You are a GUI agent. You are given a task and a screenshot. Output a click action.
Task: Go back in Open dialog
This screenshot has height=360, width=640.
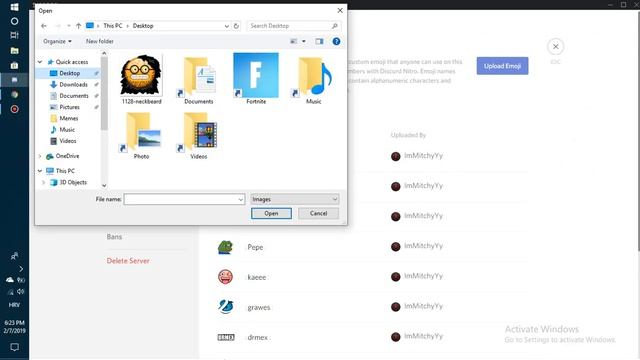[x=44, y=26]
